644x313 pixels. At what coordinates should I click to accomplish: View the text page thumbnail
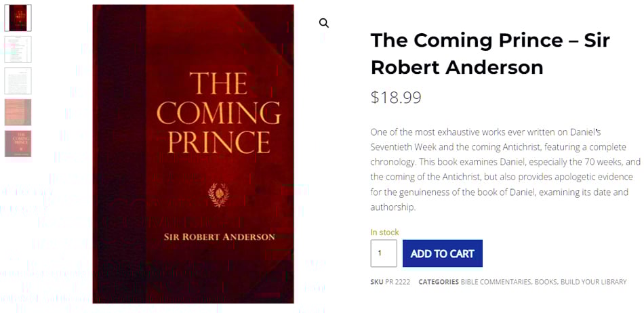18,81
